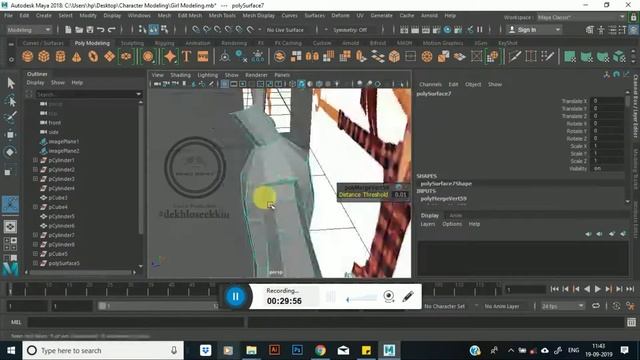Open a scene with the folder icon

tap(79, 30)
